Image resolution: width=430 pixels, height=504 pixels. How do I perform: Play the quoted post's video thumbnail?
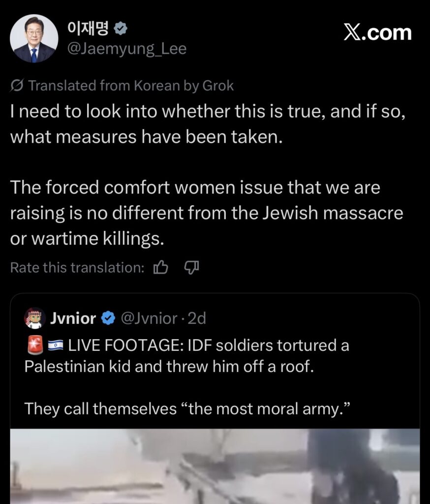215,466
